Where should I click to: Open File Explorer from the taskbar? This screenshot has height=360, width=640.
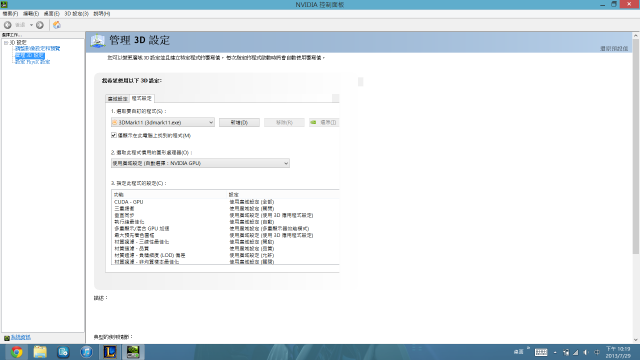[40, 352]
